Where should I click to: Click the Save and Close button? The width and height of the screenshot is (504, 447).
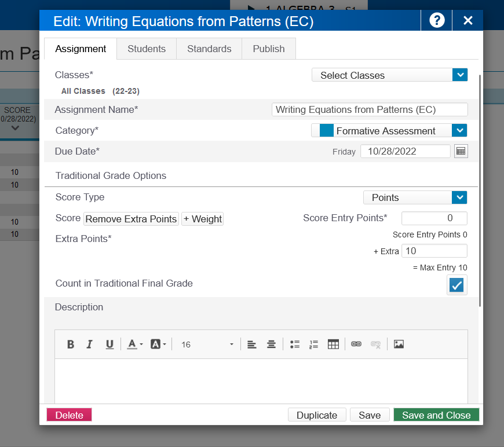[436, 415]
